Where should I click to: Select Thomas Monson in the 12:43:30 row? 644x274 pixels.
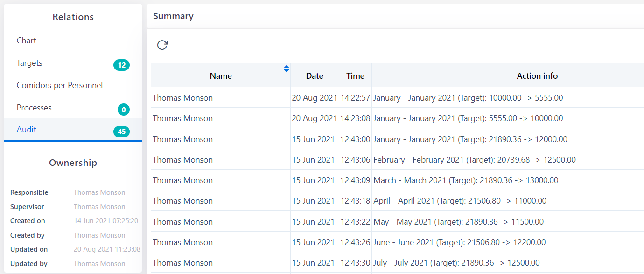pyautogui.click(x=182, y=263)
